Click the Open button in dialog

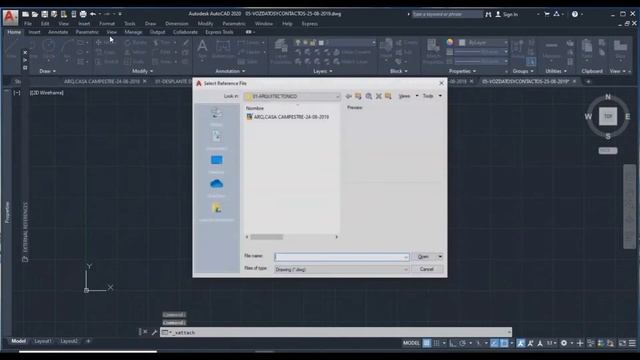pyautogui.click(x=423, y=257)
